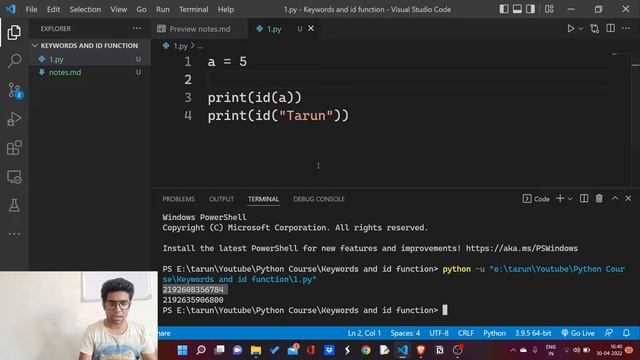Open the Testing flask view

click(x=14, y=205)
